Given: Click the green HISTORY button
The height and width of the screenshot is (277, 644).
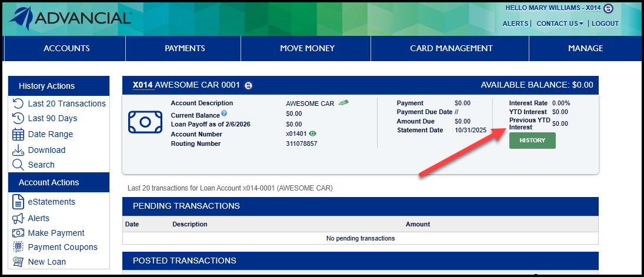Looking at the screenshot, I should tap(532, 141).
